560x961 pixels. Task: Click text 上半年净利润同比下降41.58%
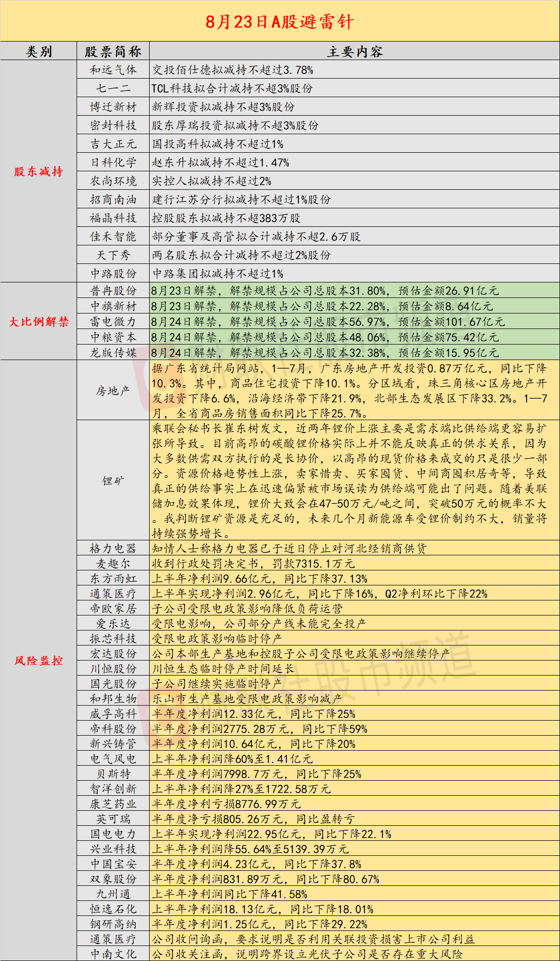coord(230,894)
